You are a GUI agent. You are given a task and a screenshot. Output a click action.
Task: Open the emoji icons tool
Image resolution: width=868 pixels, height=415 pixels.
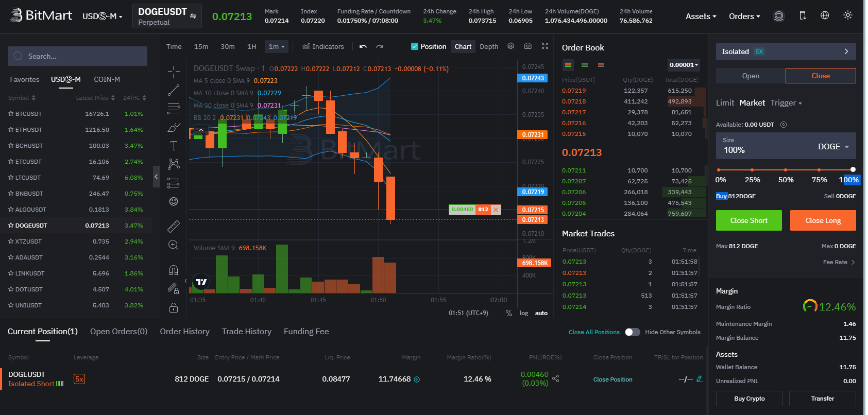[x=174, y=201]
